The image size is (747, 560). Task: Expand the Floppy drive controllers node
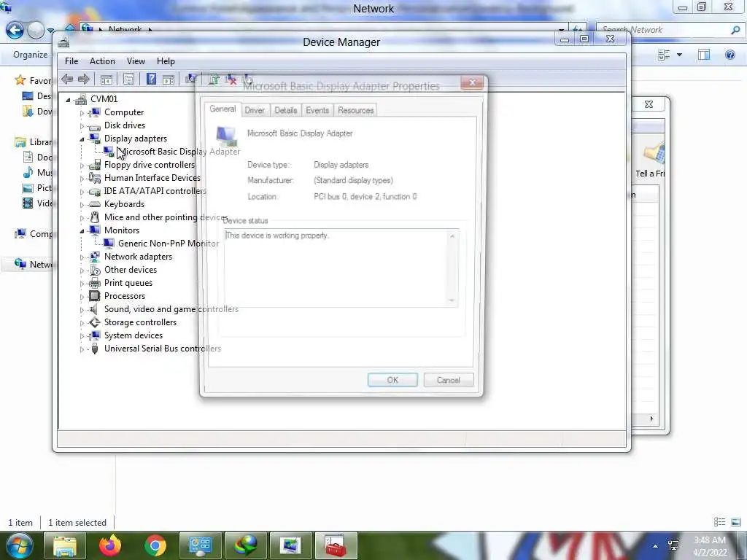click(x=82, y=166)
